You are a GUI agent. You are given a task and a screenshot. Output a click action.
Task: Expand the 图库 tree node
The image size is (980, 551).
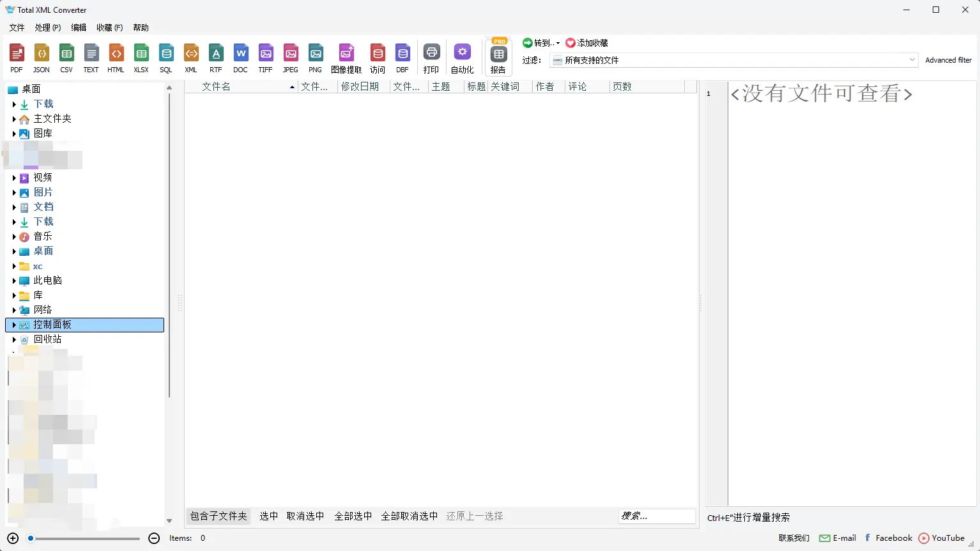(x=14, y=134)
